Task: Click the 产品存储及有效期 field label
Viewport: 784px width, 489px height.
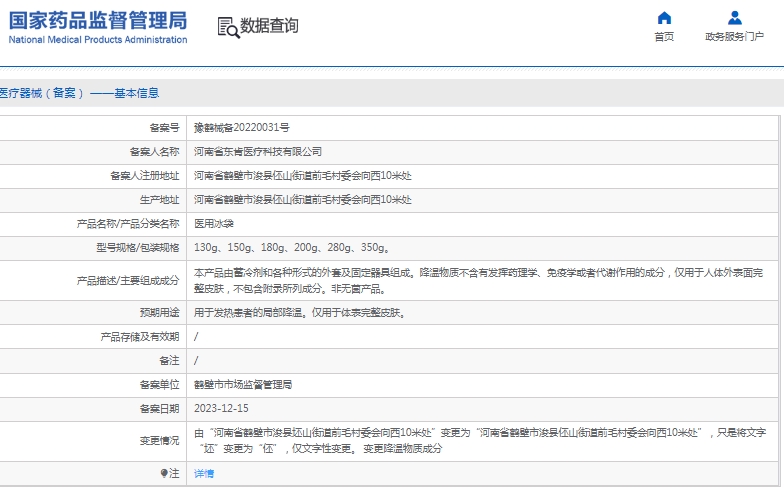Action: (140, 336)
